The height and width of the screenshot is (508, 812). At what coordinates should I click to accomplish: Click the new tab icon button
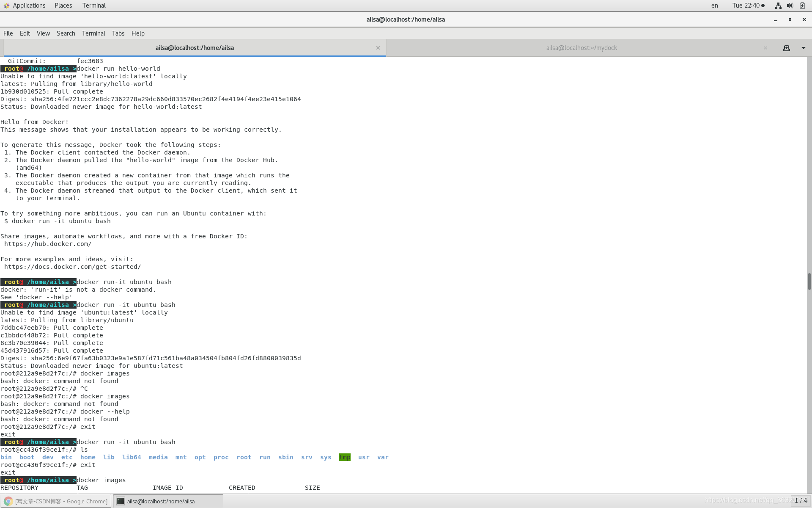tap(786, 48)
